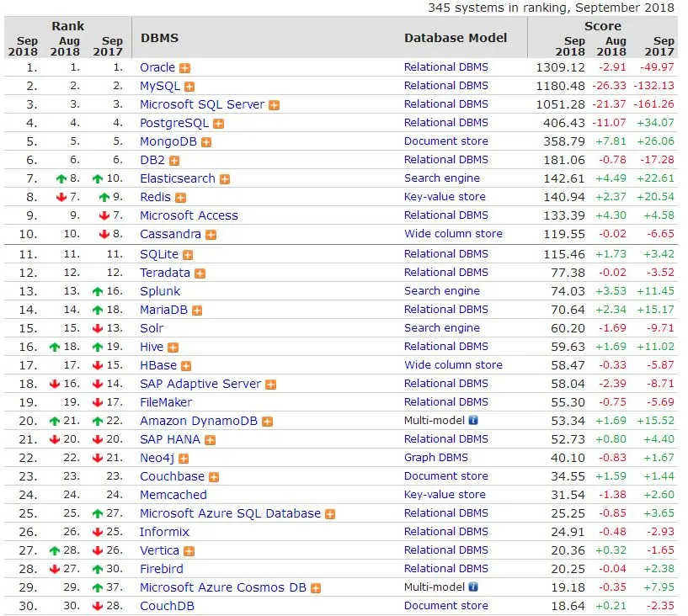Click the plus icon next to Oracle

click(185, 68)
